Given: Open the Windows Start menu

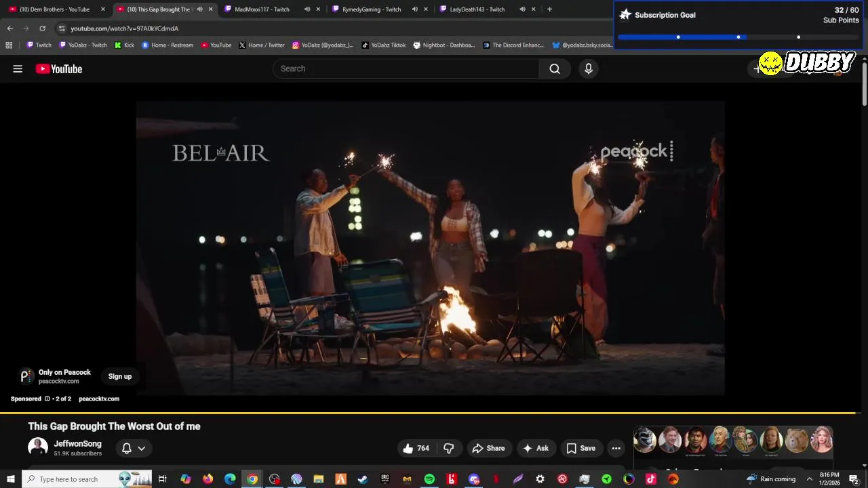Looking at the screenshot, I should [x=10, y=479].
